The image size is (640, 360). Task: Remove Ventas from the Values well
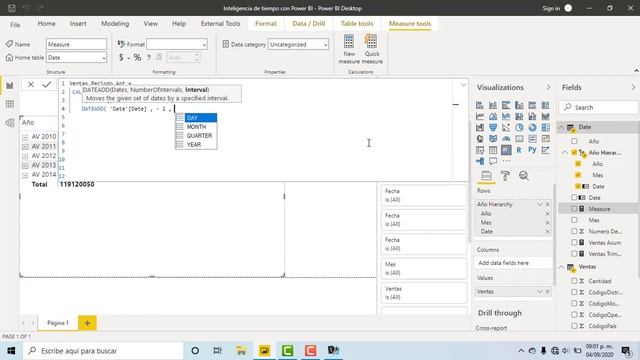click(x=548, y=291)
